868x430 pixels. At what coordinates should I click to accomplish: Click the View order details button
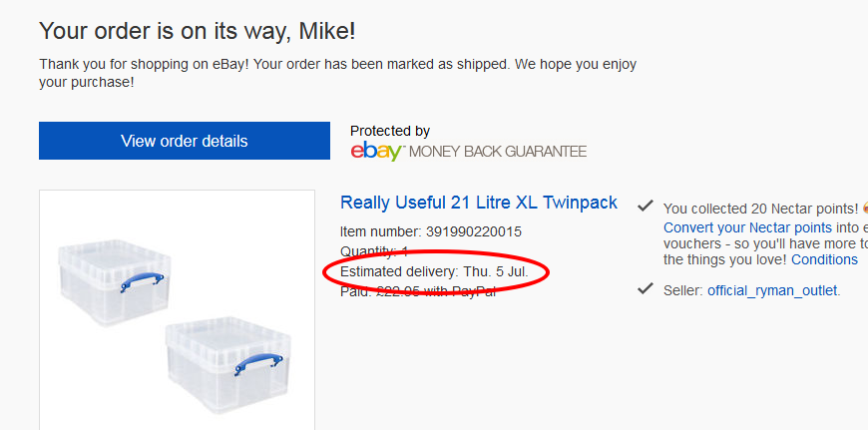[185, 141]
